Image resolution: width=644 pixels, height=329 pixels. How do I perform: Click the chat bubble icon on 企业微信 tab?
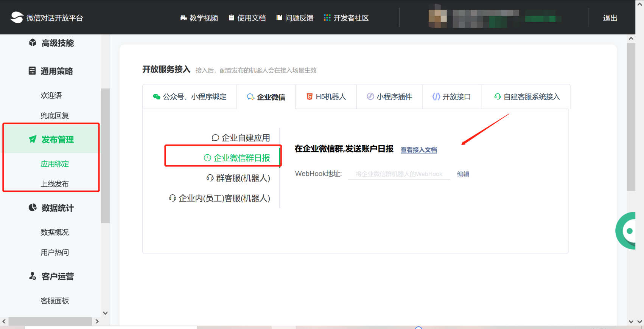click(x=250, y=97)
